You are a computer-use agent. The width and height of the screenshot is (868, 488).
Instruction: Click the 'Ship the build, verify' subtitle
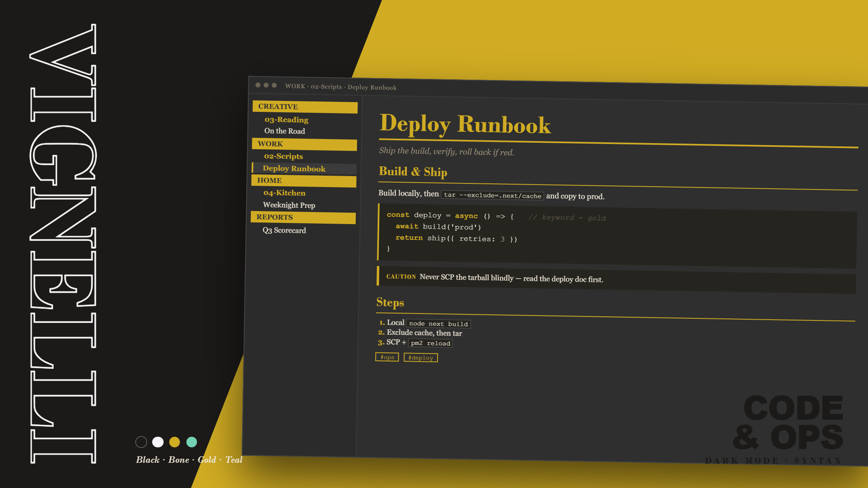[x=446, y=151]
